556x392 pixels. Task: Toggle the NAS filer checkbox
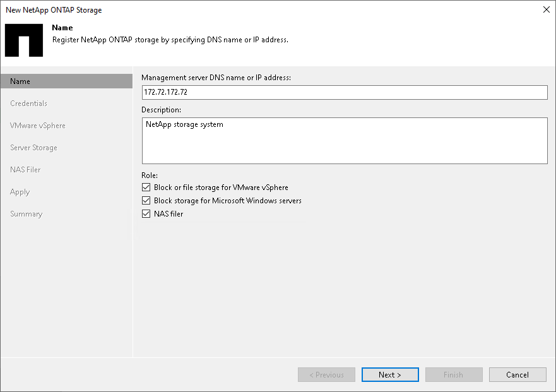coord(146,213)
